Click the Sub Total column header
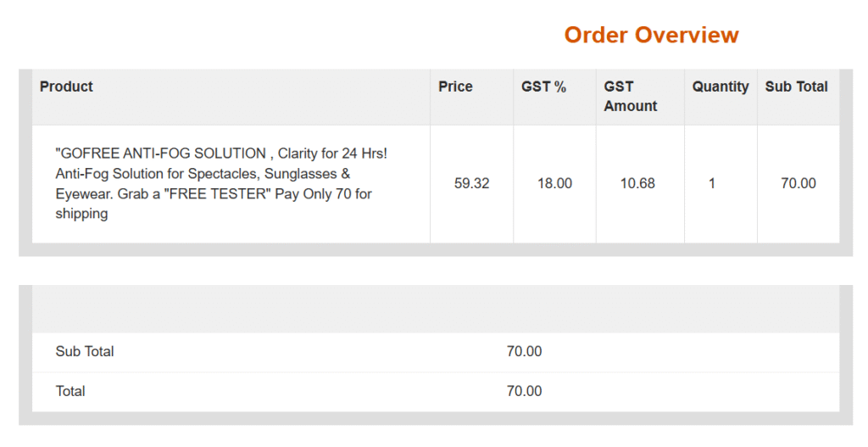Image resolution: width=868 pixels, height=447 pixels. [796, 87]
